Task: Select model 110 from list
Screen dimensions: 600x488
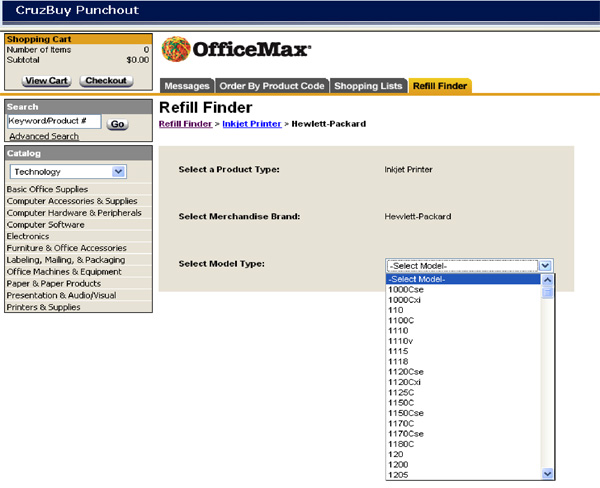Action: (463, 310)
